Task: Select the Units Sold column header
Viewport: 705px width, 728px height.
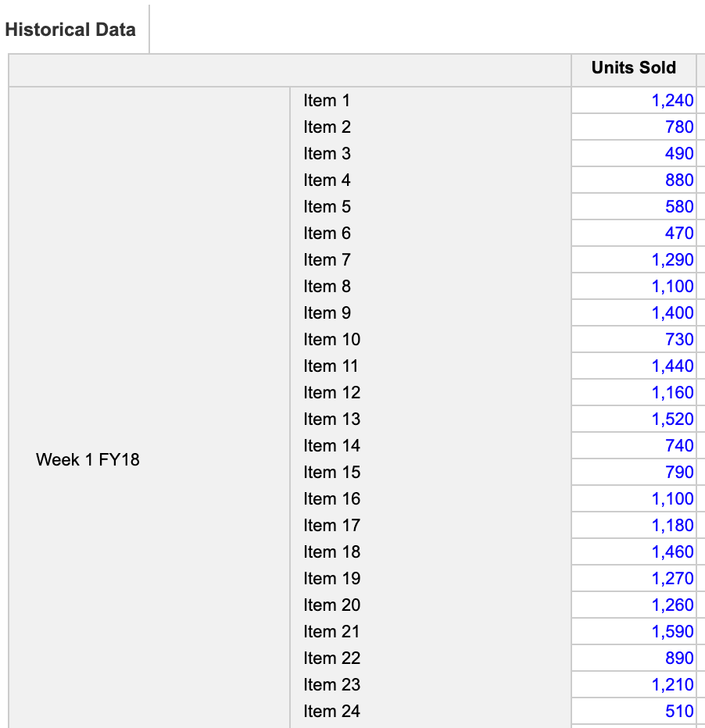Action: tap(633, 68)
